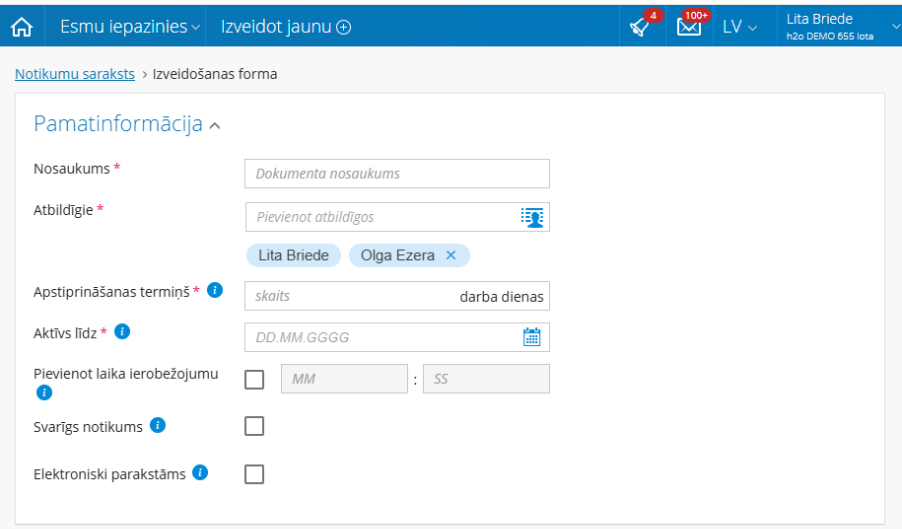Remove Olga Ezera from responsible persons
Viewport: 902px width, 529px height.
(x=451, y=255)
